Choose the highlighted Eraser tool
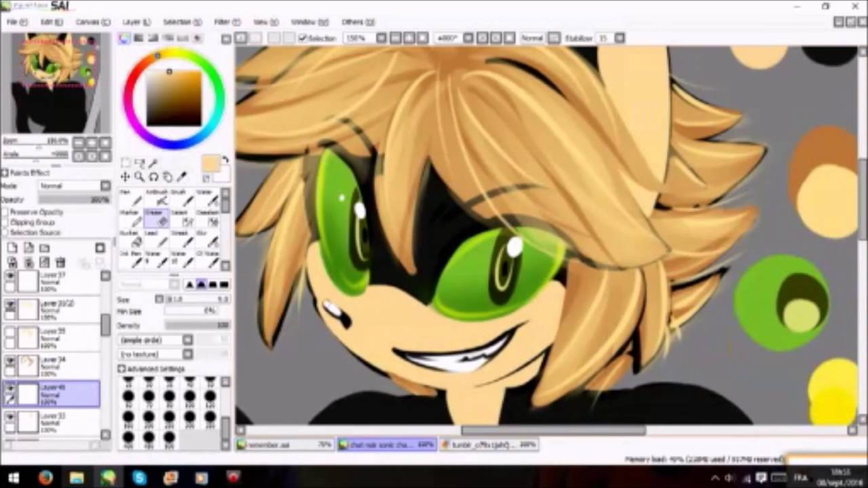This screenshot has width=868, height=488. [x=155, y=219]
